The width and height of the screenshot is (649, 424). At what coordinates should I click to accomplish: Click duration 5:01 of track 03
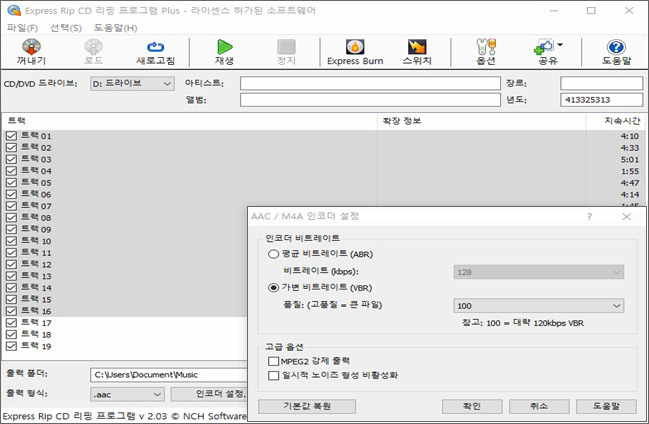[x=630, y=159]
